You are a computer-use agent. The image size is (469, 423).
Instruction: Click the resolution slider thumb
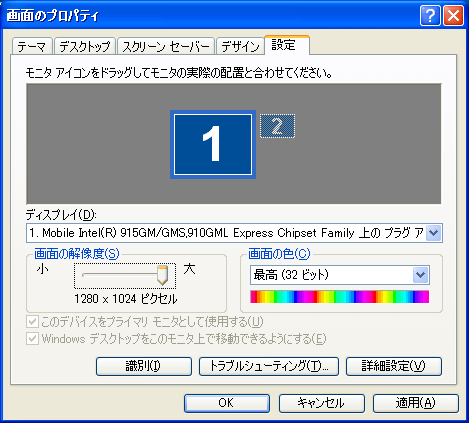coord(162,275)
